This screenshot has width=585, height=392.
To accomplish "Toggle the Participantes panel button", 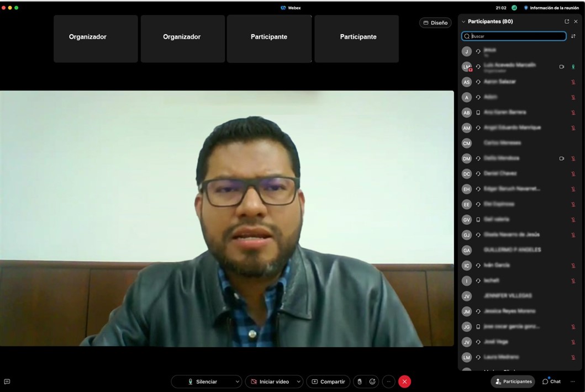I will point(513,382).
